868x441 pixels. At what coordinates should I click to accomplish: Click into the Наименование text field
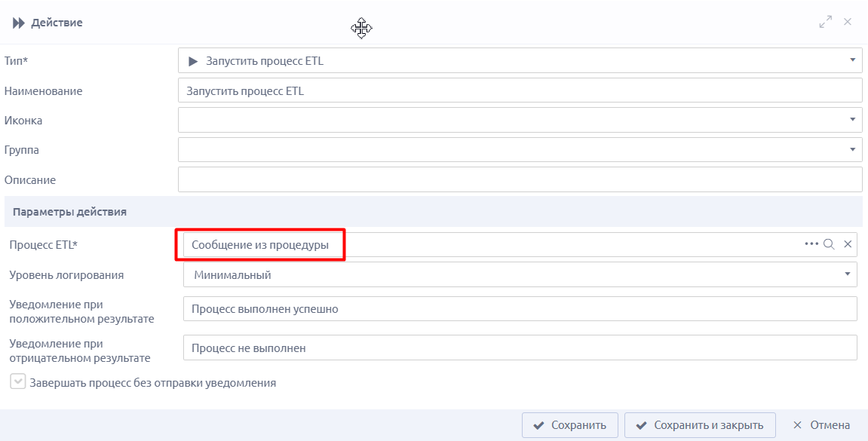(520, 90)
